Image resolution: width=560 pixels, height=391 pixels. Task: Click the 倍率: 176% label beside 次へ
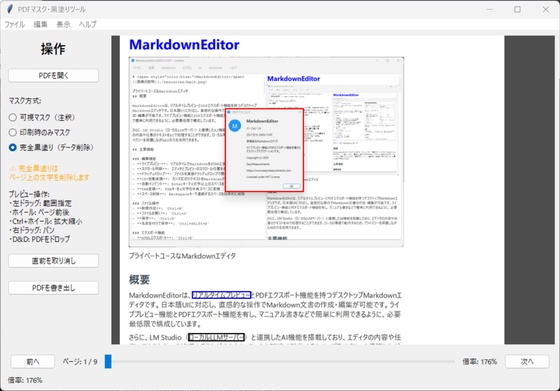pos(480,362)
